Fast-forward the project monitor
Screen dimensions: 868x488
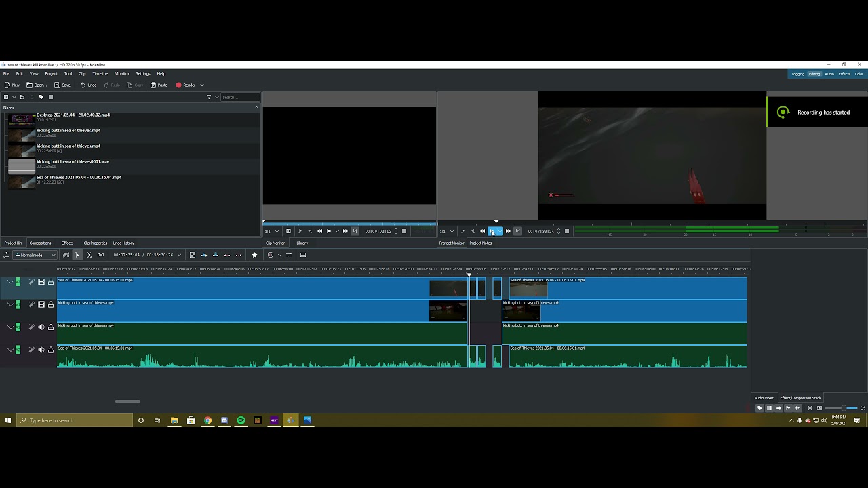508,231
